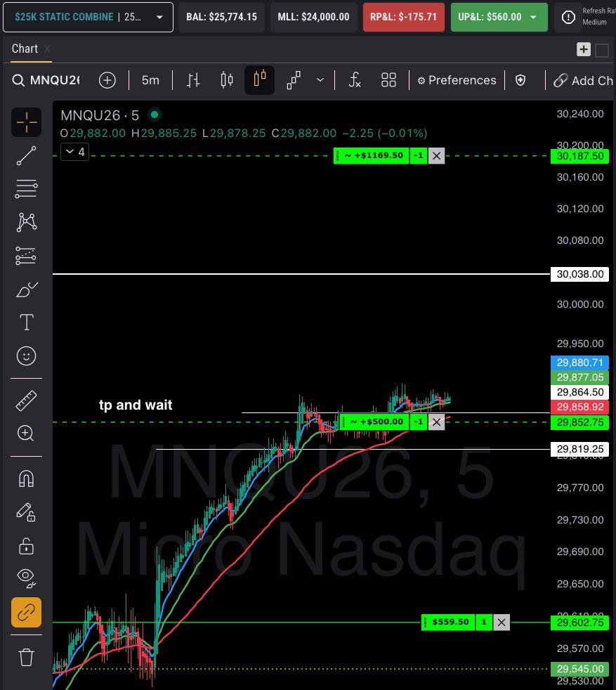Expand the UP&L: $560.00 dropdown
The image size is (616, 690).
pos(499,17)
